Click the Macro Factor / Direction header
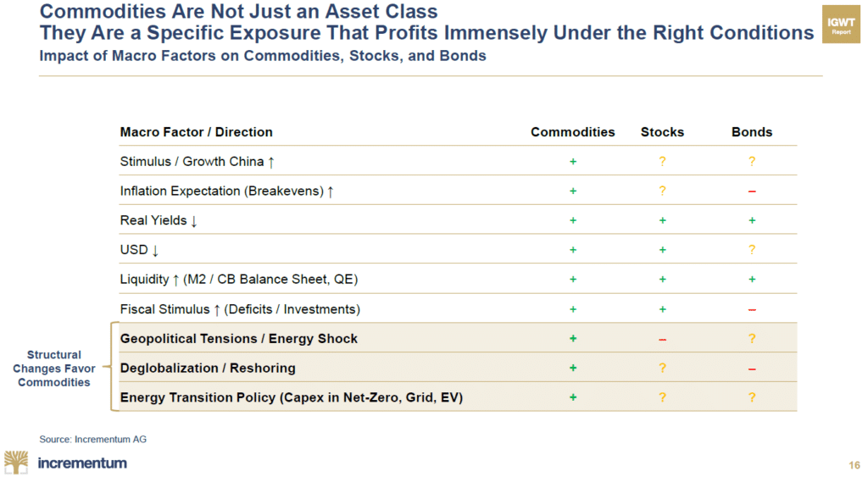This screenshot has width=868, height=477. click(x=197, y=132)
